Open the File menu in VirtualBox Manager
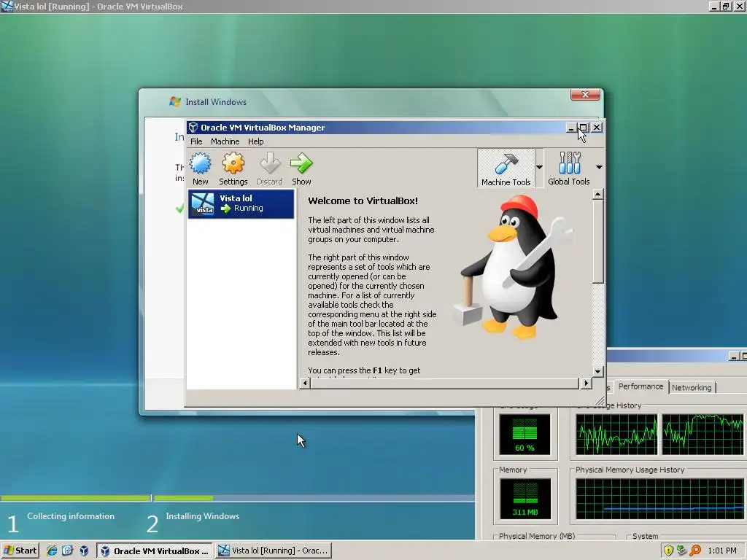 click(196, 141)
